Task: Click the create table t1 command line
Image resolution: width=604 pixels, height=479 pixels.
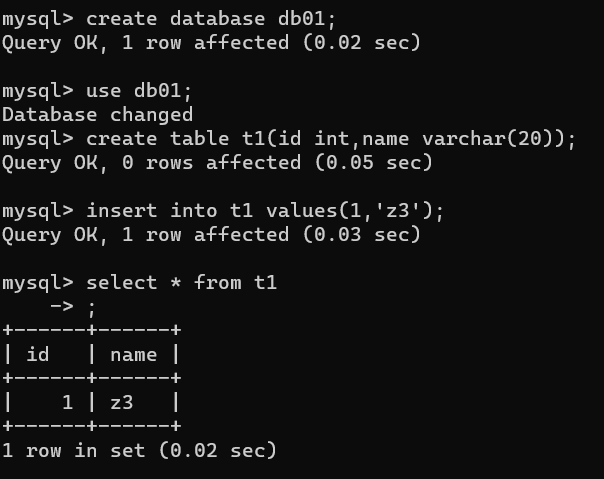Action: 289,139
